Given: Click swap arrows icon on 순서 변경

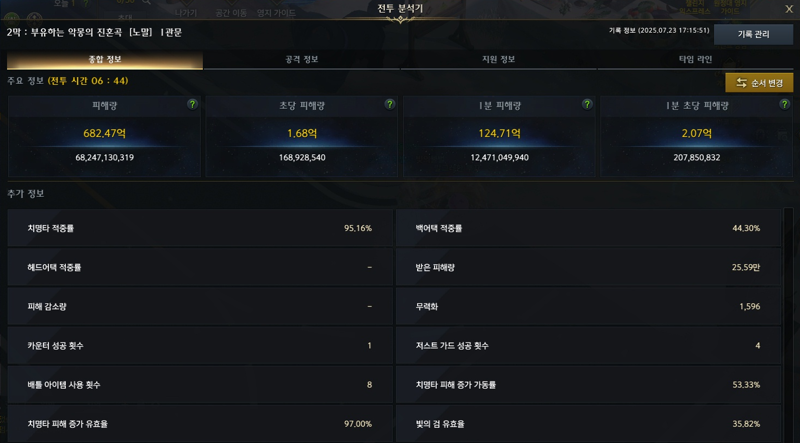Looking at the screenshot, I should tap(741, 83).
